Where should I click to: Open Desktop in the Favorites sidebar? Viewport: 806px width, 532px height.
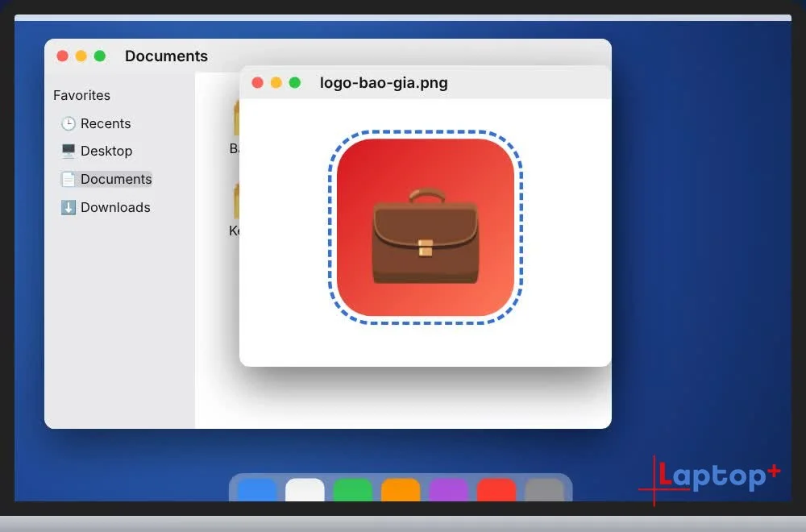point(97,151)
